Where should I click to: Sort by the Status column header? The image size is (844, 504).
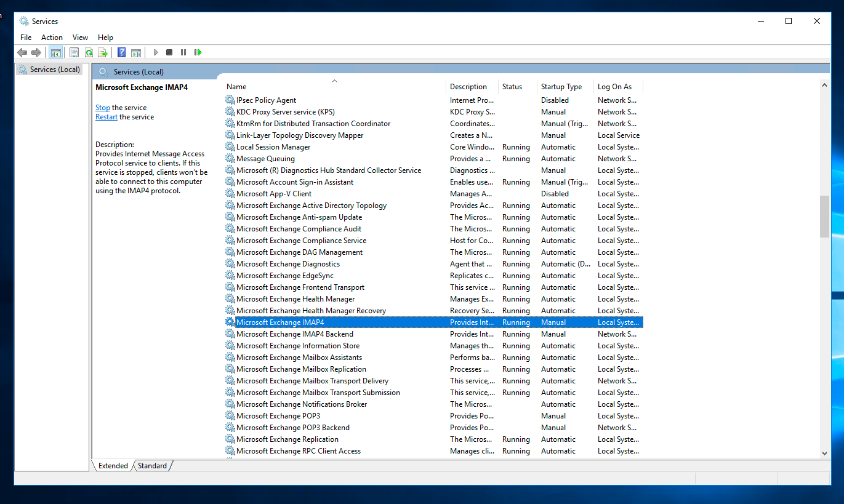click(x=518, y=87)
